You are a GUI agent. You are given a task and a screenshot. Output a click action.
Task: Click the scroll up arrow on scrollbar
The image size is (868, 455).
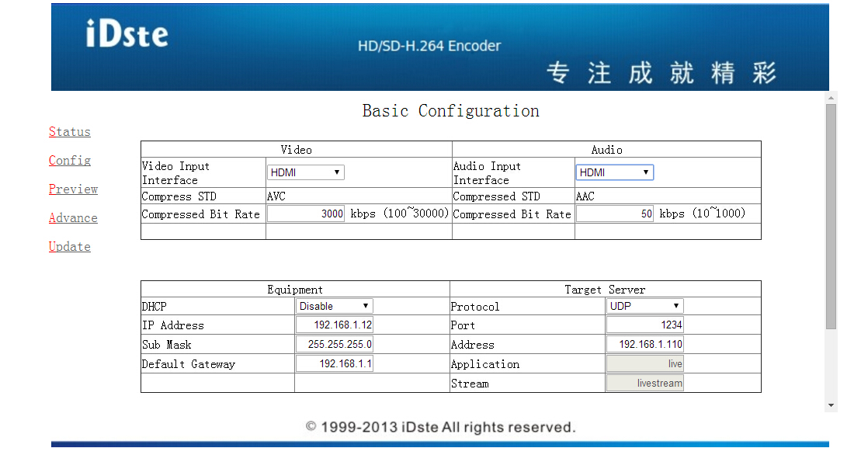pos(832,98)
